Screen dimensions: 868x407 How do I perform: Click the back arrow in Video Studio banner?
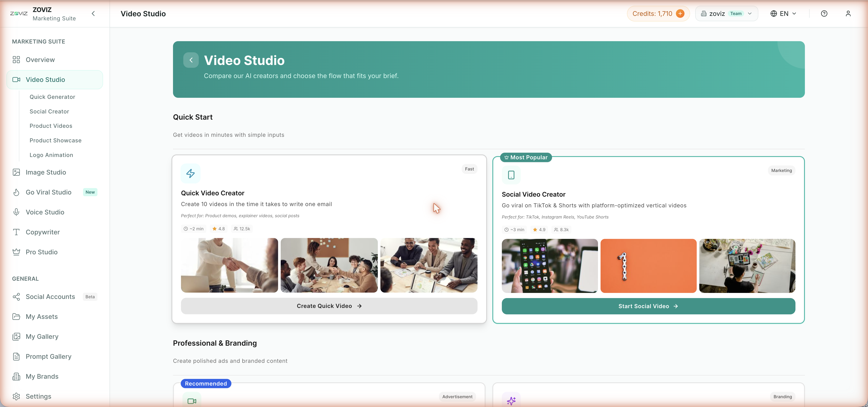pyautogui.click(x=191, y=60)
